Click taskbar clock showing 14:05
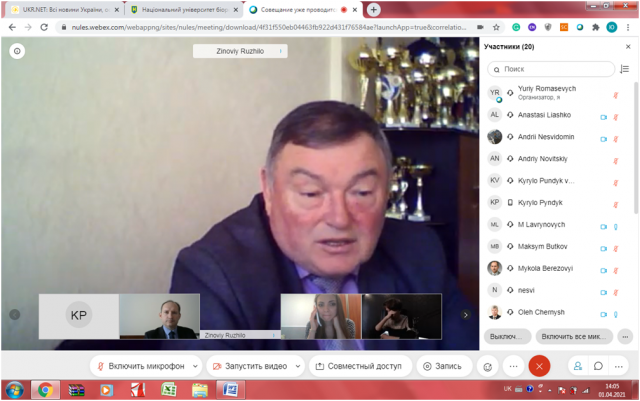The height and width of the screenshot is (401, 640). (x=612, y=390)
